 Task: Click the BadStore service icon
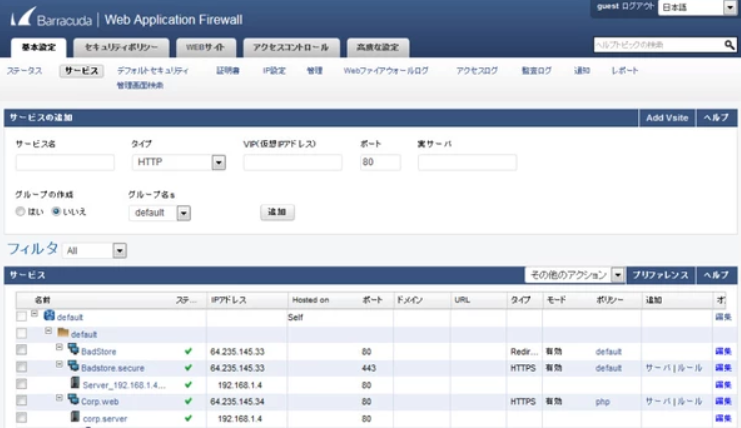(x=73, y=349)
